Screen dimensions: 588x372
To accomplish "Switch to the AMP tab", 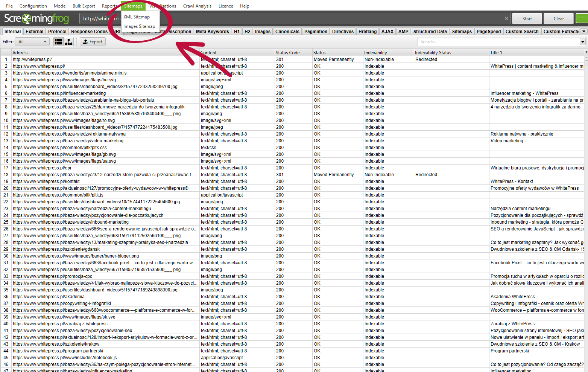I will 403,31.
